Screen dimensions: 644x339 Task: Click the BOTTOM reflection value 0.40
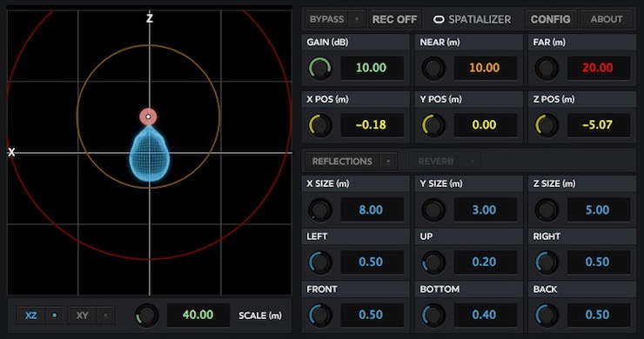click(x=485, y=315)
